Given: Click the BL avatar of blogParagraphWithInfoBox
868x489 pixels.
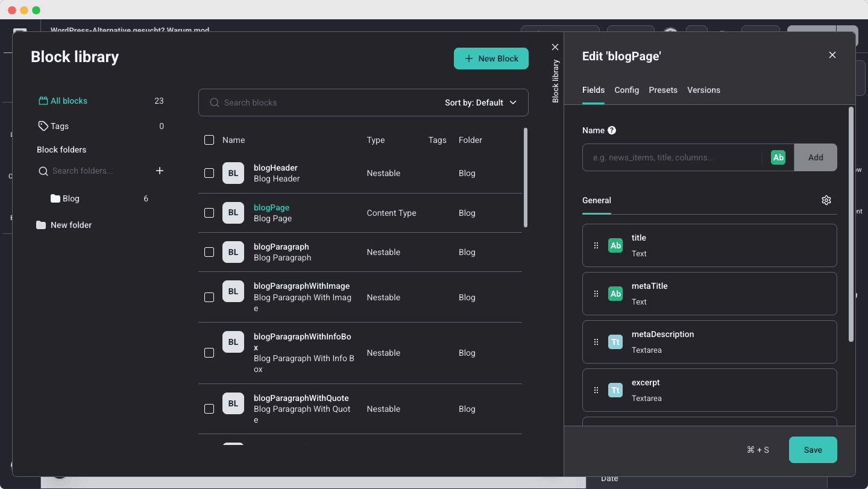Looking at the screenshot, I should click(x=233, y=342).
